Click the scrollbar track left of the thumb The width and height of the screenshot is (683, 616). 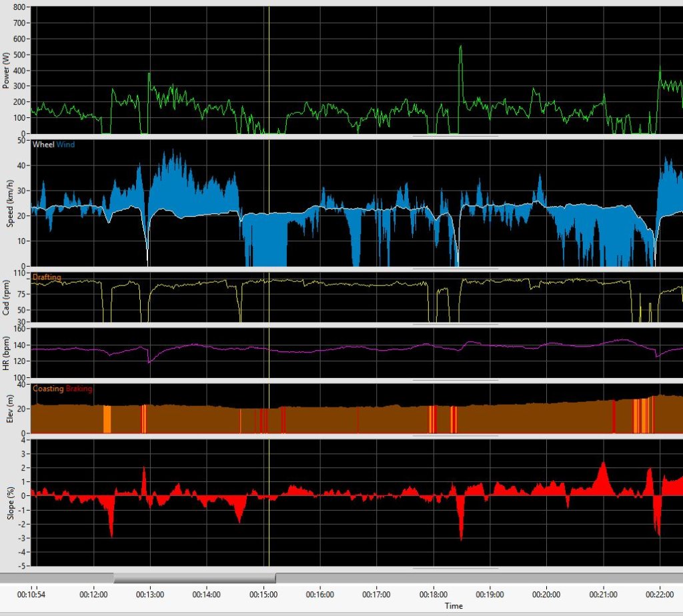[x=56, y=577]
